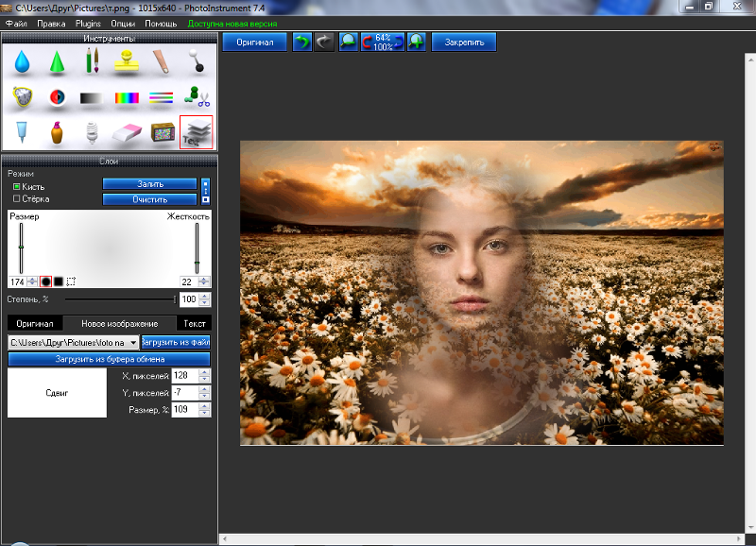Adjust the Y пикселей stepper
Image resolution: width=756 pixels, height=546 pixels.
[x=204, y=393]
